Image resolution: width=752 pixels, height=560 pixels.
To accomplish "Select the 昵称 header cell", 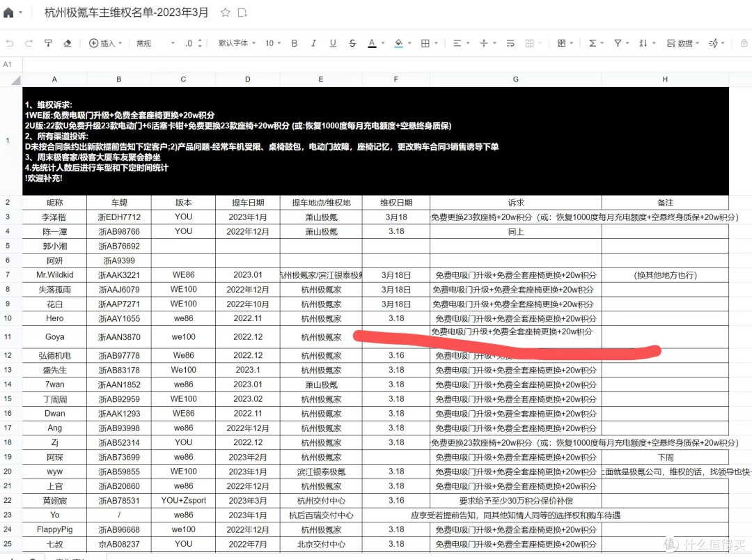I will tap(55, 203).
